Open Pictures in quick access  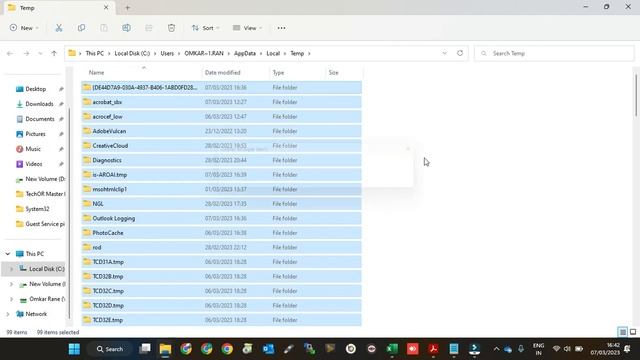coord(35,134)
